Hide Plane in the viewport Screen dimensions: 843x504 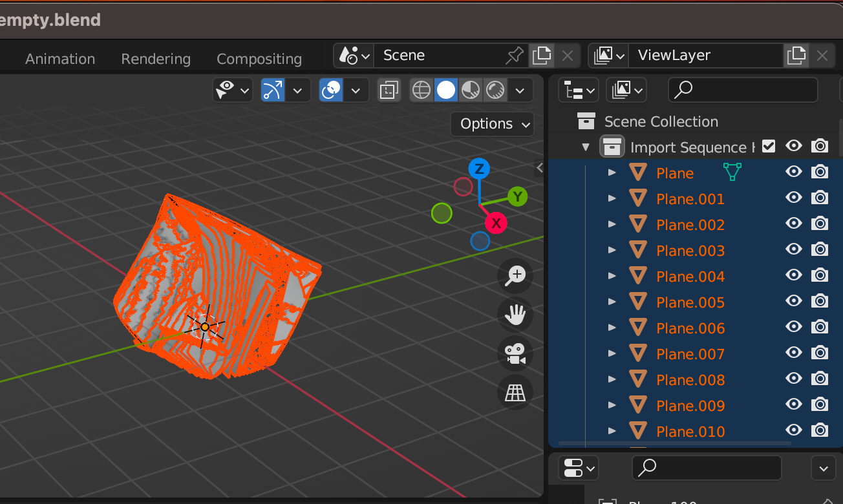(x=794, y=172)
